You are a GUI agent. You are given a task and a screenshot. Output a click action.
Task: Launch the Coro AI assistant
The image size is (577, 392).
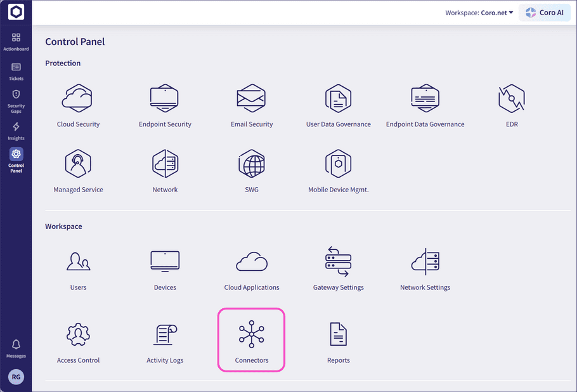544,13
